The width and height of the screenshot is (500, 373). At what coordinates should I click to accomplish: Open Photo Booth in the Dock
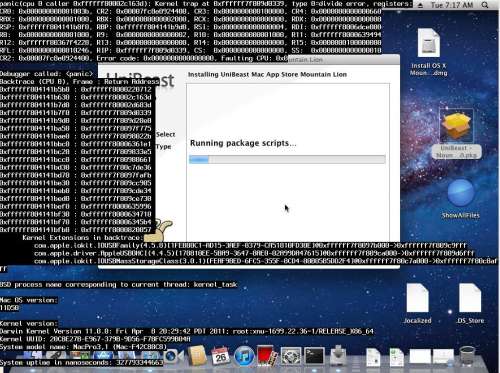[x=267, y=356]
